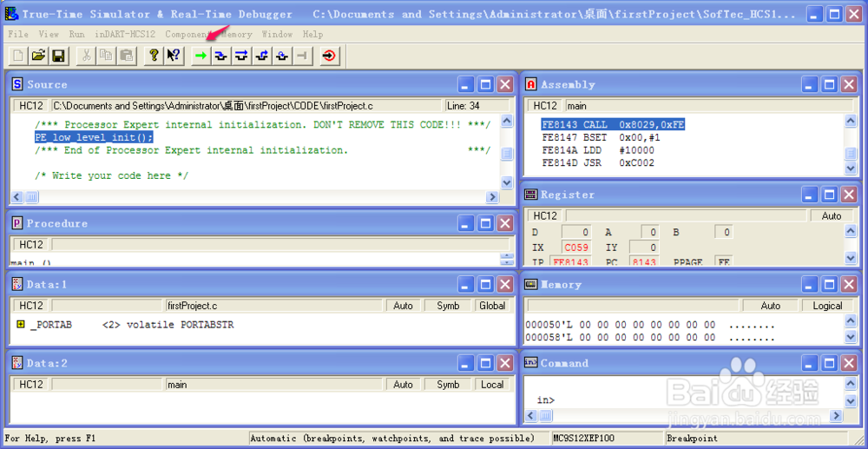
Task: Expand the _PORTAB variable tree node
Action: [21, 325]
